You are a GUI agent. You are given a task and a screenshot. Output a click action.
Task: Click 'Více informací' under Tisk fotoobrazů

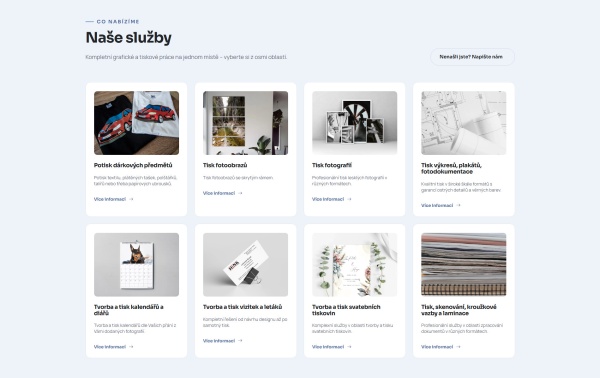(x=219, y=193)
